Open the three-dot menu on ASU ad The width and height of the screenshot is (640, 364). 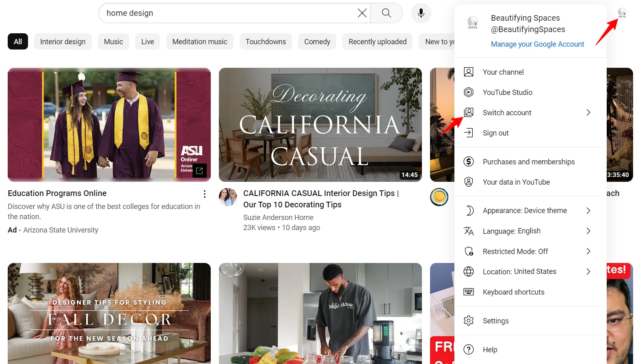tap(205, 194)
